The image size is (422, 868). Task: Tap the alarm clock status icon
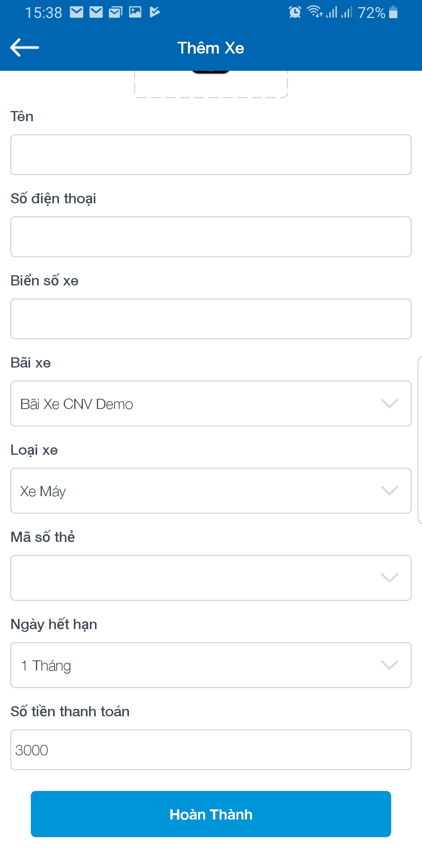295,13
